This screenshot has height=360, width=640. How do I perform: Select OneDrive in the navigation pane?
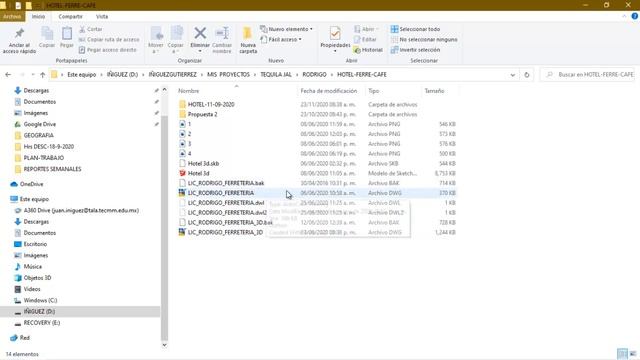click(x=31, y=184)
